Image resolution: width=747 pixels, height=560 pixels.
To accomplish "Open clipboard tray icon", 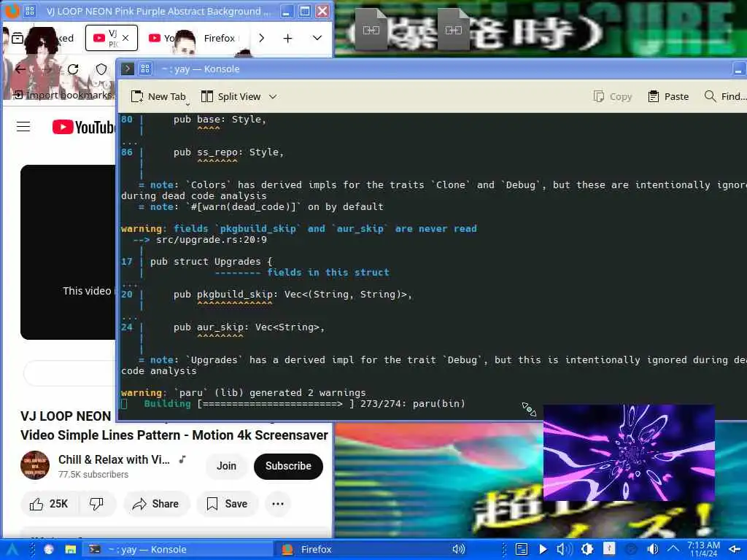I will (x=522, y=550).
